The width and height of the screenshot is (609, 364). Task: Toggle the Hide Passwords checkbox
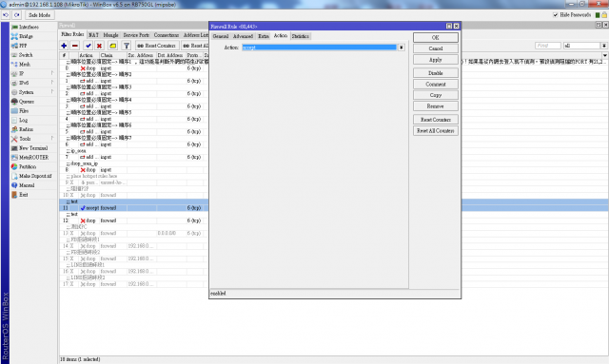coord(556,15)
